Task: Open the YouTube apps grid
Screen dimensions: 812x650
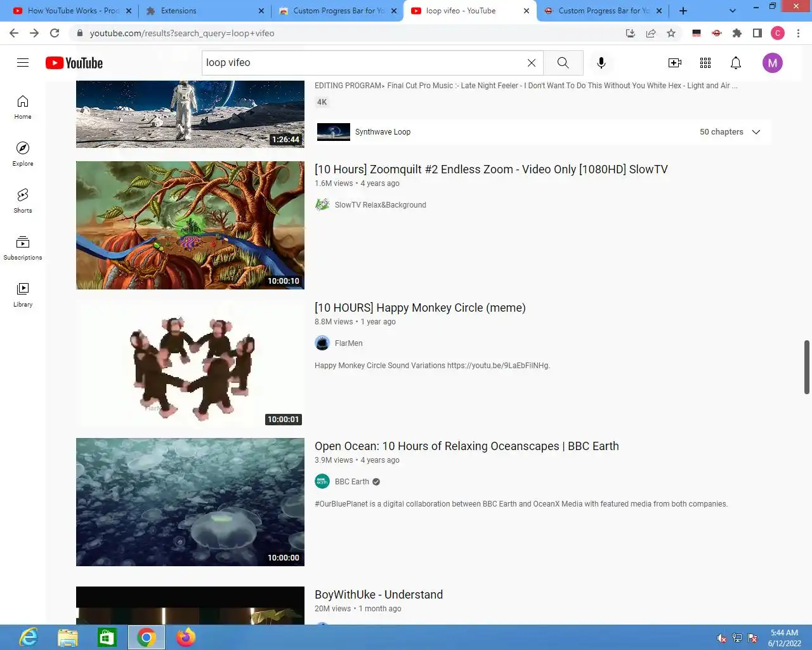Action: [x=705, y=63]
